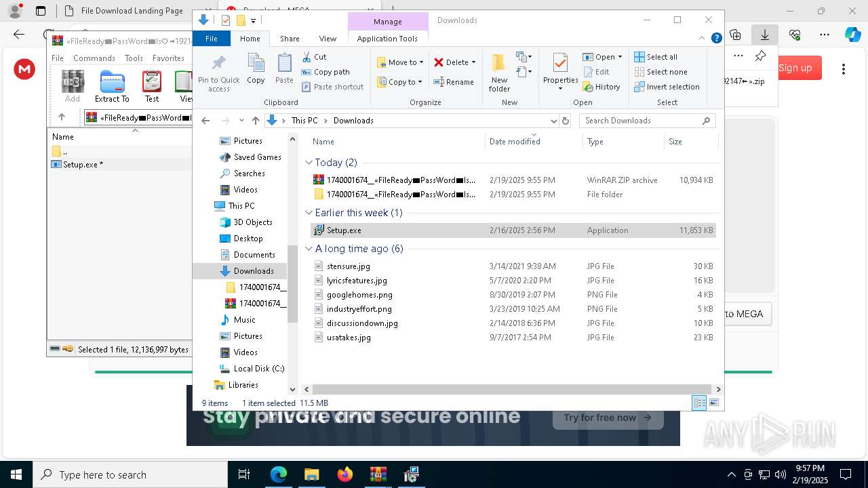
Task: Open Application Tools tab
Action: (x=387, y=39)
